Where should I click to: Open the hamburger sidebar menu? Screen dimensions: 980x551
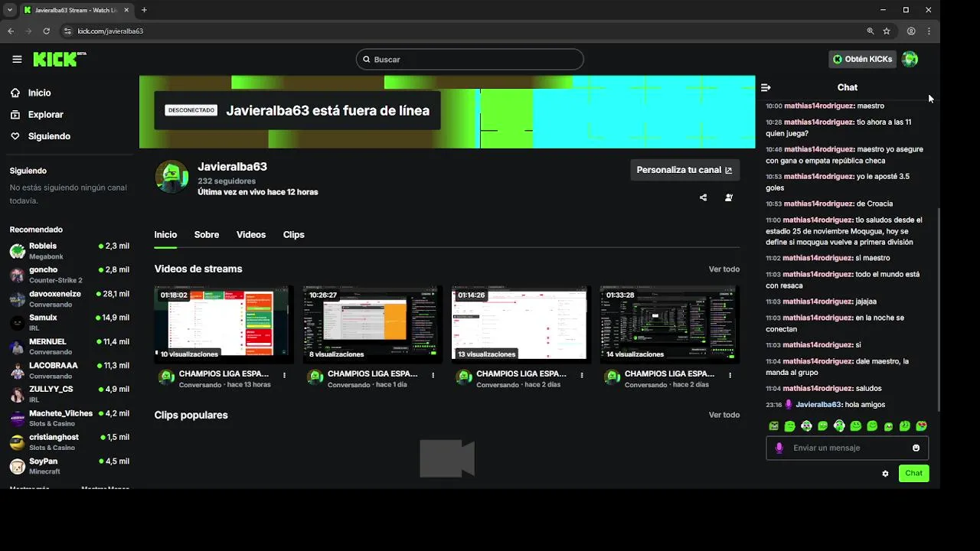coord(17,59)
